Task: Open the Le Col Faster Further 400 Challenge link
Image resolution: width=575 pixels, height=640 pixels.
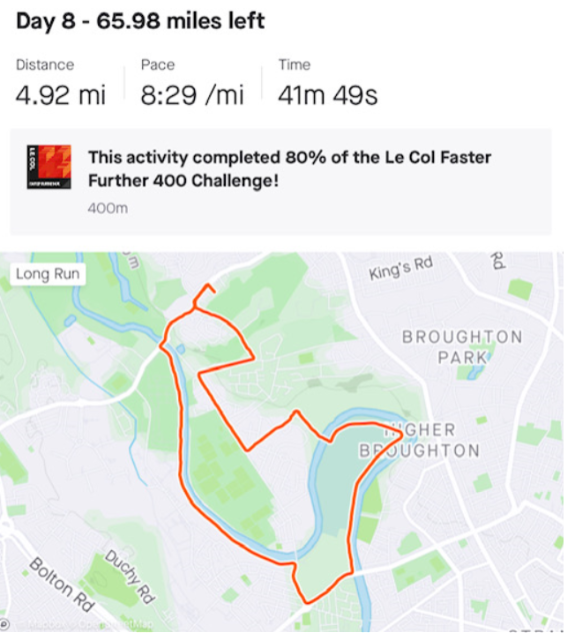Action: coord(289,169)
